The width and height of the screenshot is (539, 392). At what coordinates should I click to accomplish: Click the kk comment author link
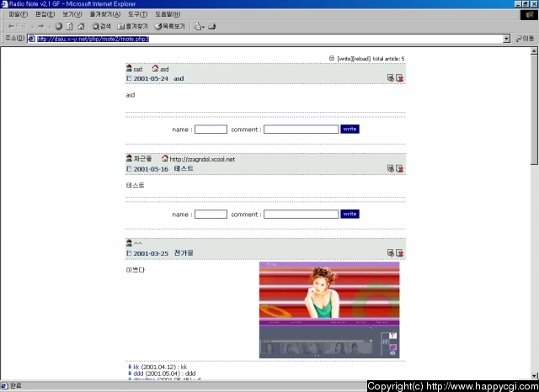point(136,367)
